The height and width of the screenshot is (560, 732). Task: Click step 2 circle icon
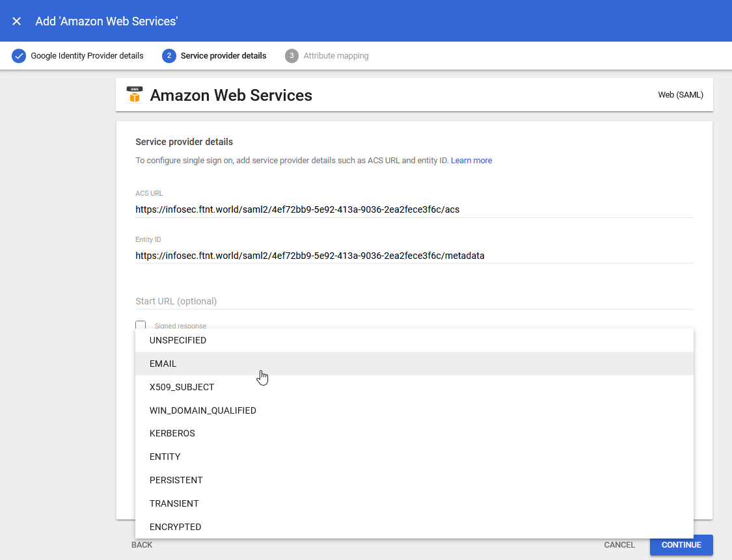pos(169,56)
